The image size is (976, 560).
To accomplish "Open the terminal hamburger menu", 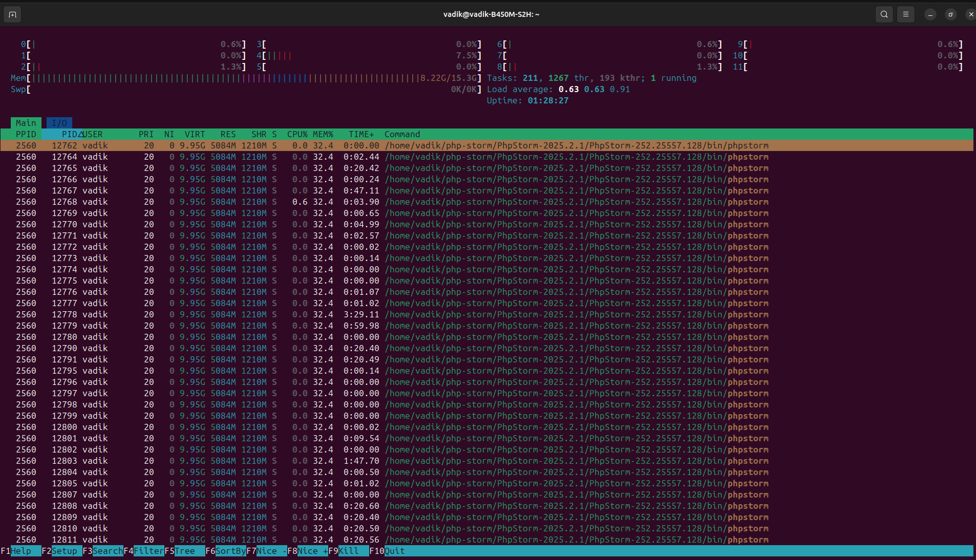I will [x=905, y=14].
